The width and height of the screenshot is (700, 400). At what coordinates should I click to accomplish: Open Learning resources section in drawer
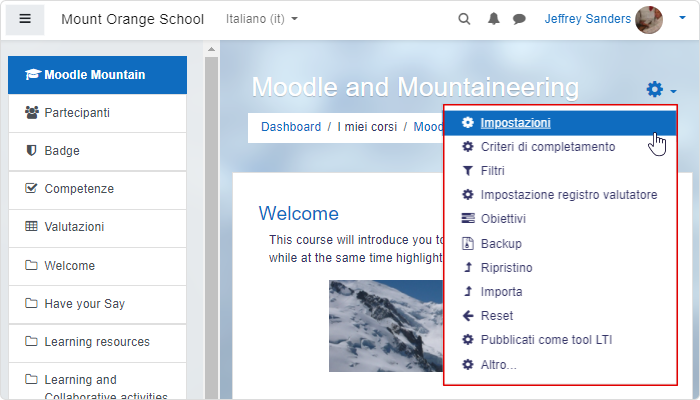(97, 342)
